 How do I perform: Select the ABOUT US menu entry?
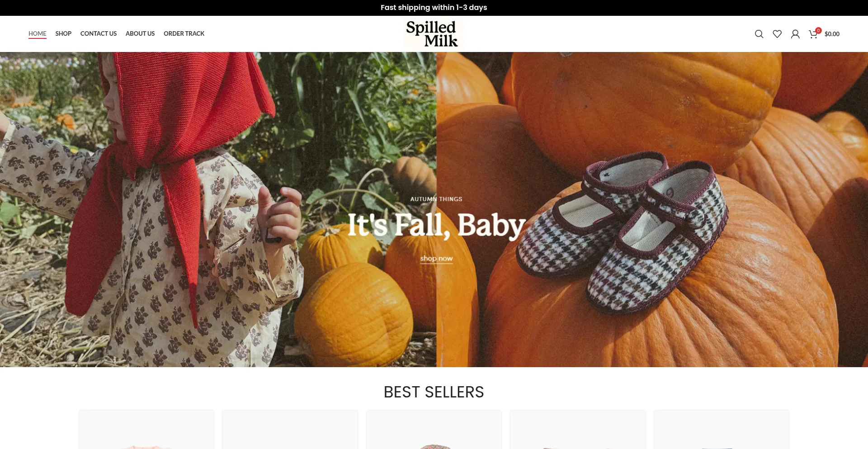(140, 33)
